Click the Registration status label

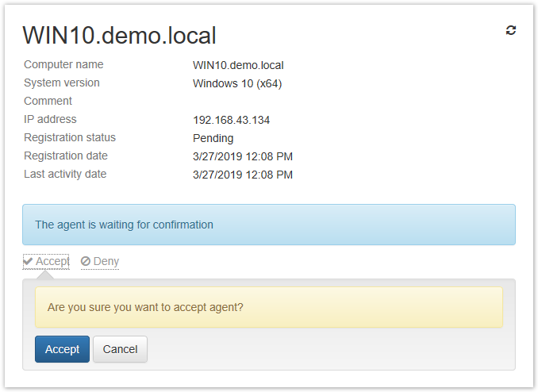click(70, 137)
